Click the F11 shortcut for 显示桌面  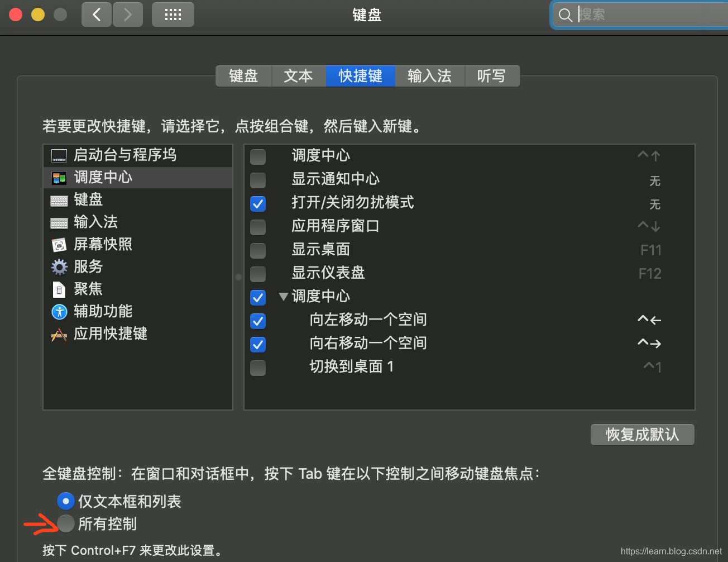[651, 250]
